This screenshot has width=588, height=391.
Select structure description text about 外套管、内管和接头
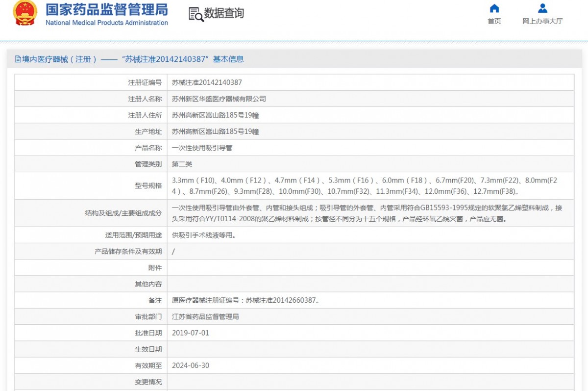pos(367,213)
